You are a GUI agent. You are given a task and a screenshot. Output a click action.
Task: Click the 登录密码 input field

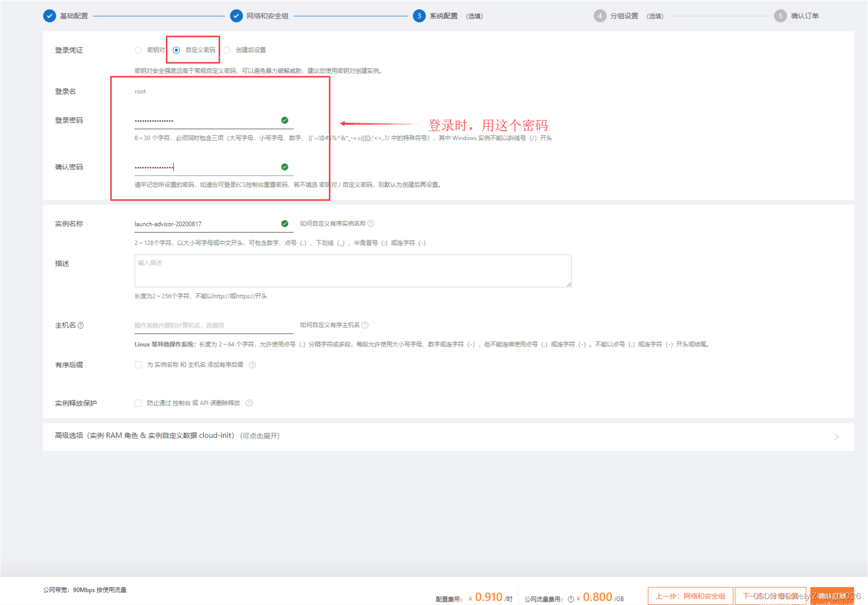[214, 120]
